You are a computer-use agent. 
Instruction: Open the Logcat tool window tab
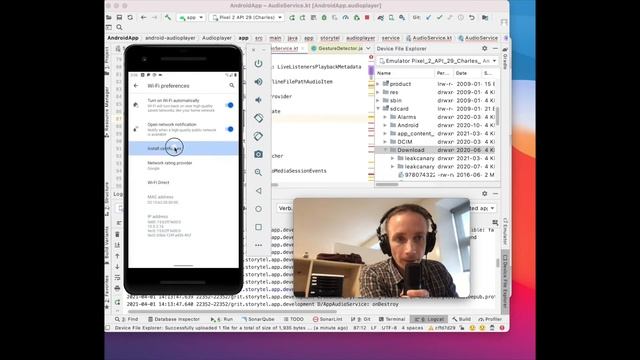(x=429, y=319)
